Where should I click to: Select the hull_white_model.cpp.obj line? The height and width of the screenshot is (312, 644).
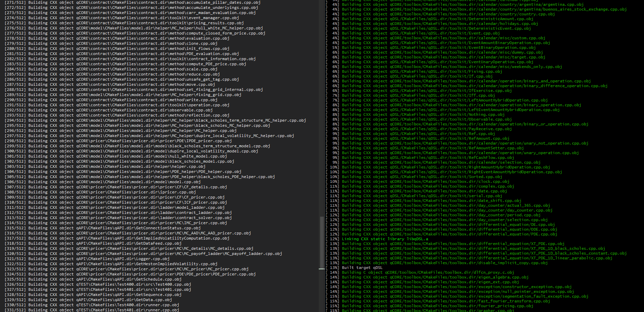[116, 156]
